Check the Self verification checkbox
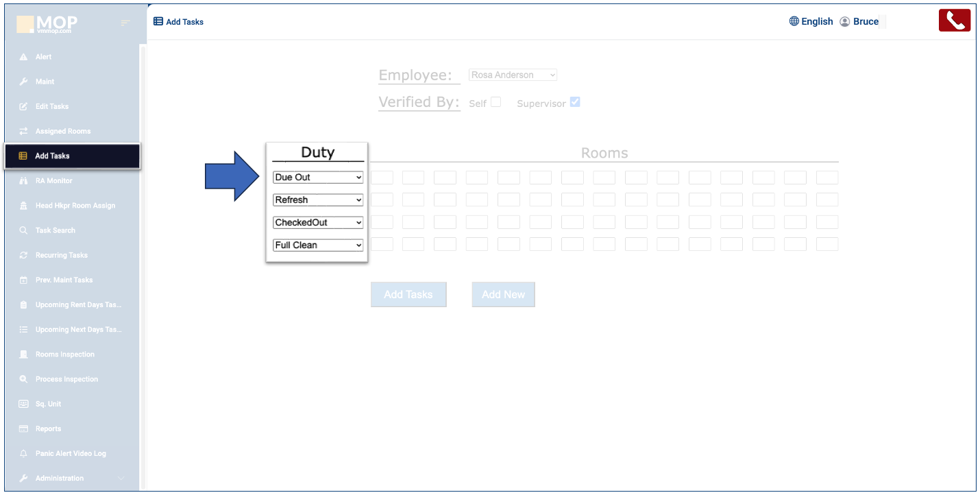980x495 pixels. point(495,102)
